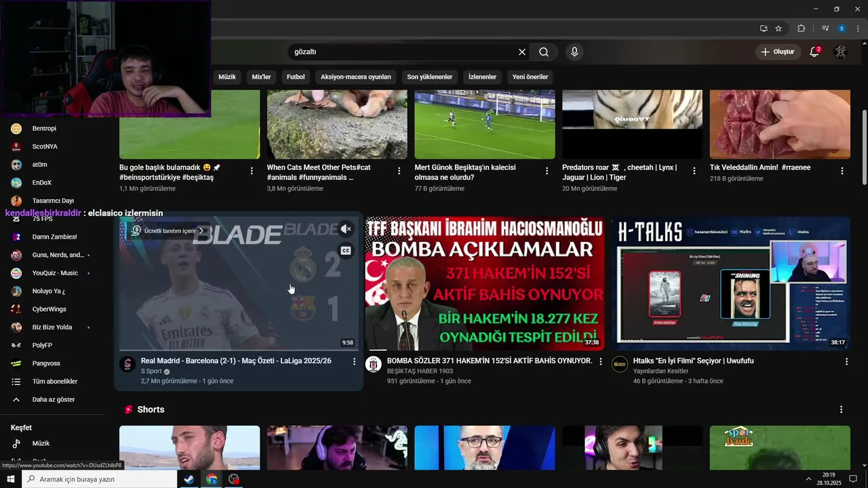Viewport: 868px width, 488px height.
Task: Open the notifications bell
Action: coord(815,52)
